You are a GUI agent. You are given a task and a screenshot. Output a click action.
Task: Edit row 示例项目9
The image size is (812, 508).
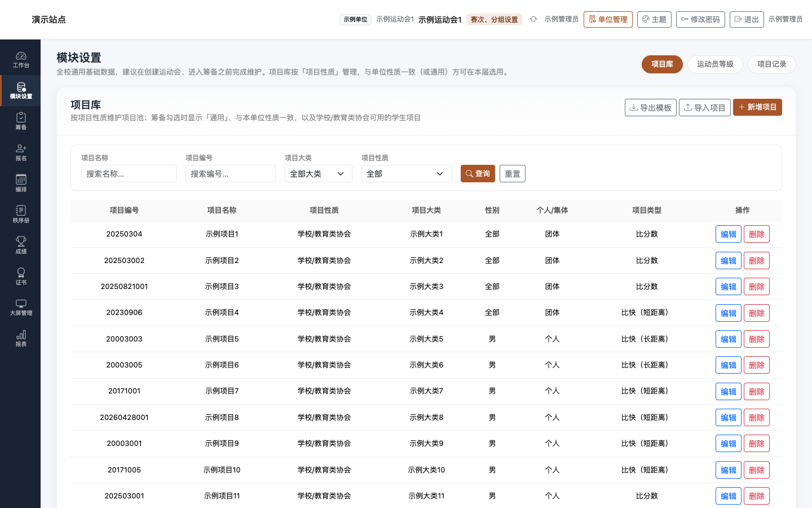click(x=729, y=444)
